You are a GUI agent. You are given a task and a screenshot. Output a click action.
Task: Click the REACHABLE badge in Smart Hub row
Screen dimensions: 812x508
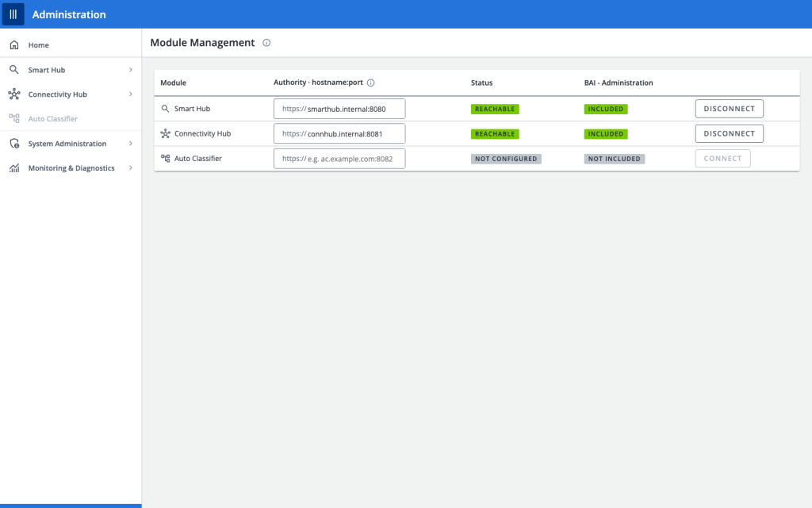point(495,109)
